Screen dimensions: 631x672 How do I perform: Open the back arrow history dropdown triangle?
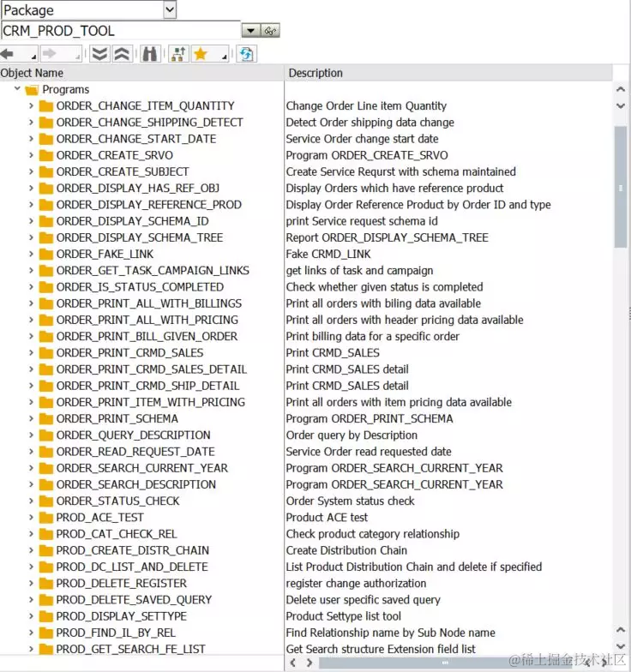[34, 57]
